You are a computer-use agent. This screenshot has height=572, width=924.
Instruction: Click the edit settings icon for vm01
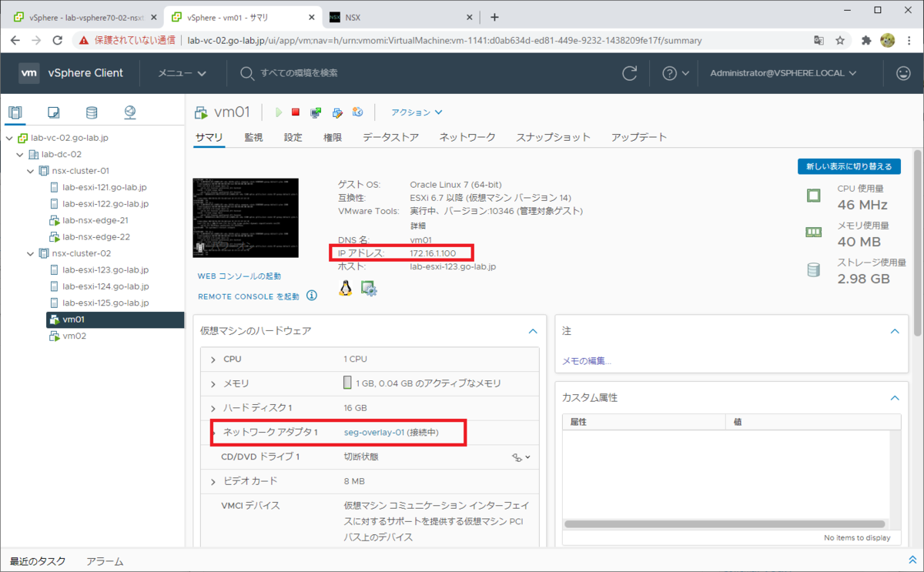click(337, 112)
